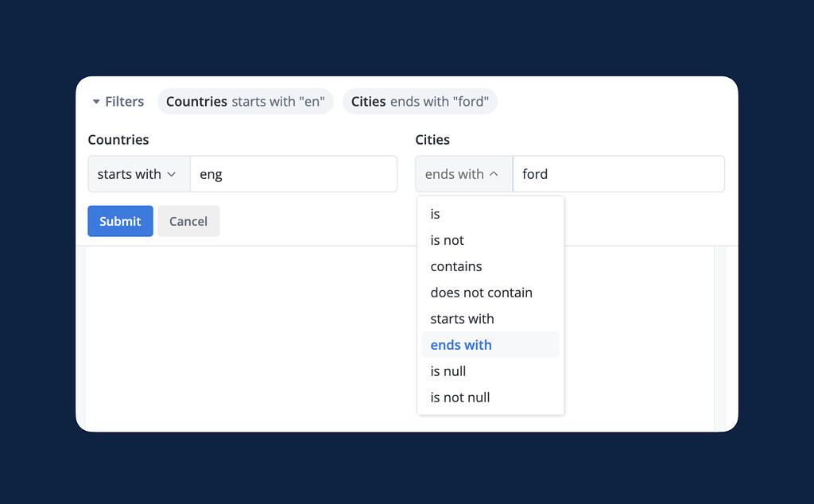Pick 'does not contain' from the options
The width and height of the screenshot is (814, 504).
click(x=481, y=292)
